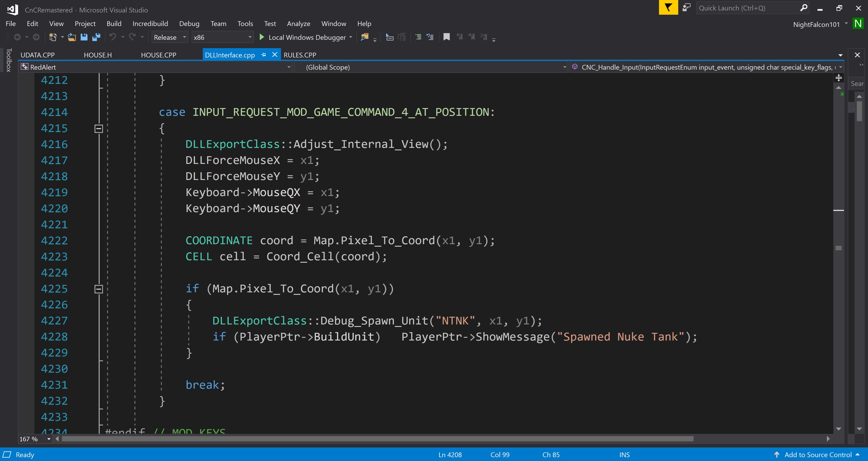Click the Undo arrow icon
This screenshot has height=461, width=868.
113,37
